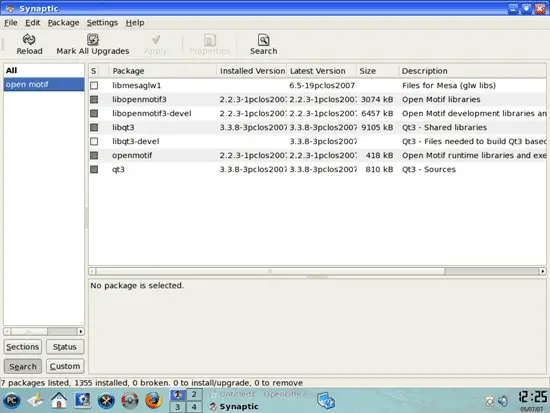Screen dimensions: 550x413
Task: Switch to virtual desktop 4
Action: [194, 407]
